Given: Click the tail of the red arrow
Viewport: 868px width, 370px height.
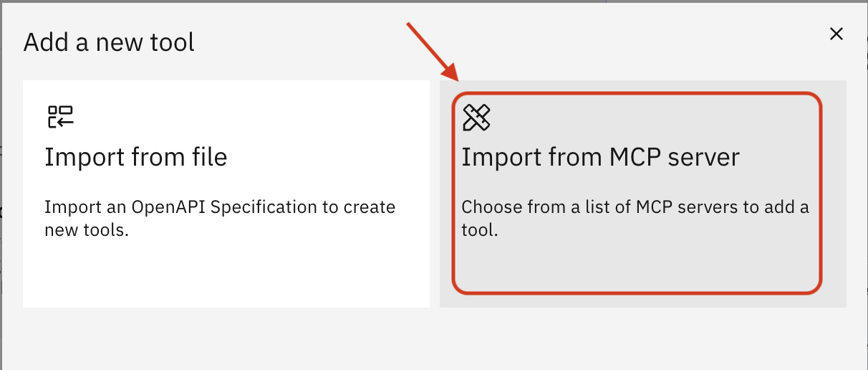Looking at the screenshot, I should (x=410, y=27).
